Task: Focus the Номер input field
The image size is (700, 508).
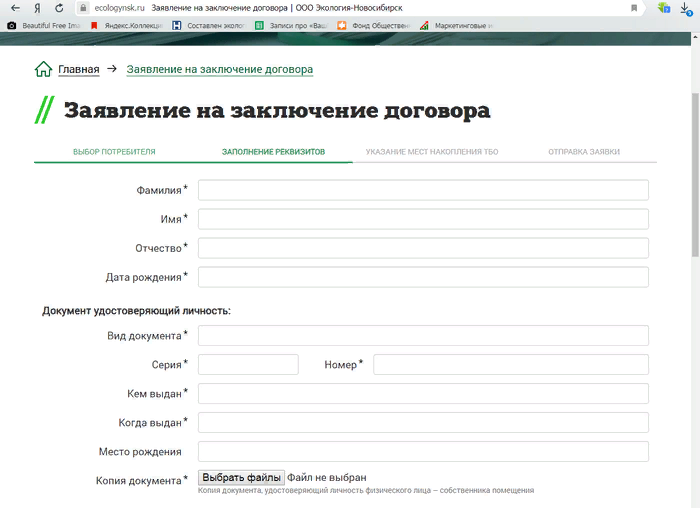Action: (511, 364)
